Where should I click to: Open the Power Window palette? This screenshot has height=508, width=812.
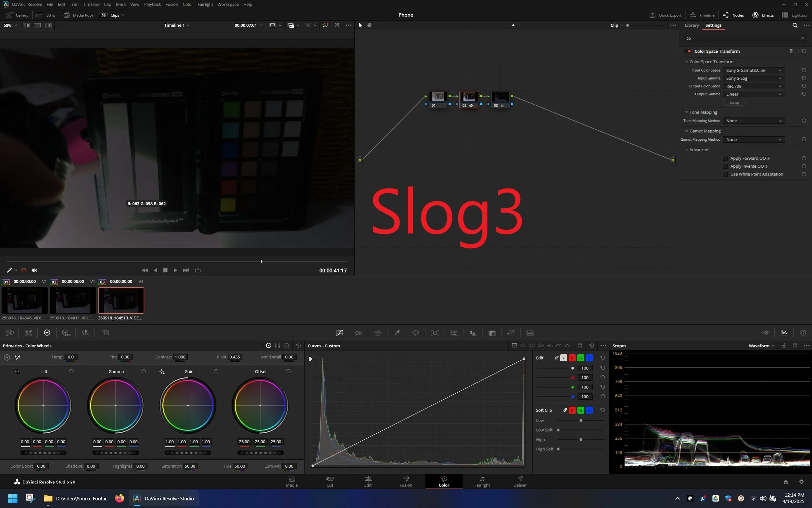[x=415, y=333]
